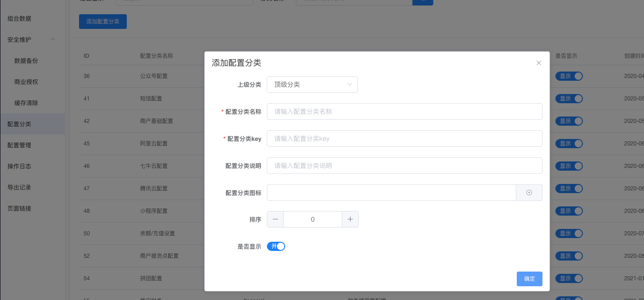Toggle the 是否显示 switch in dialog
Image resolution: width=644 pixels, height=300 pixels.
point(276,246)
